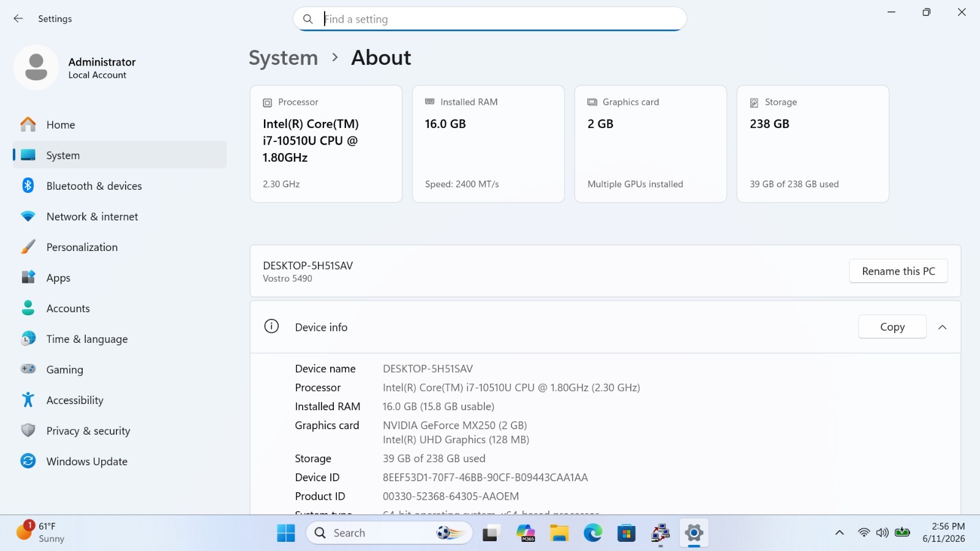Open File Explorer from the taskbar
This screenshot has height=551, width=980.
point(559,533)
